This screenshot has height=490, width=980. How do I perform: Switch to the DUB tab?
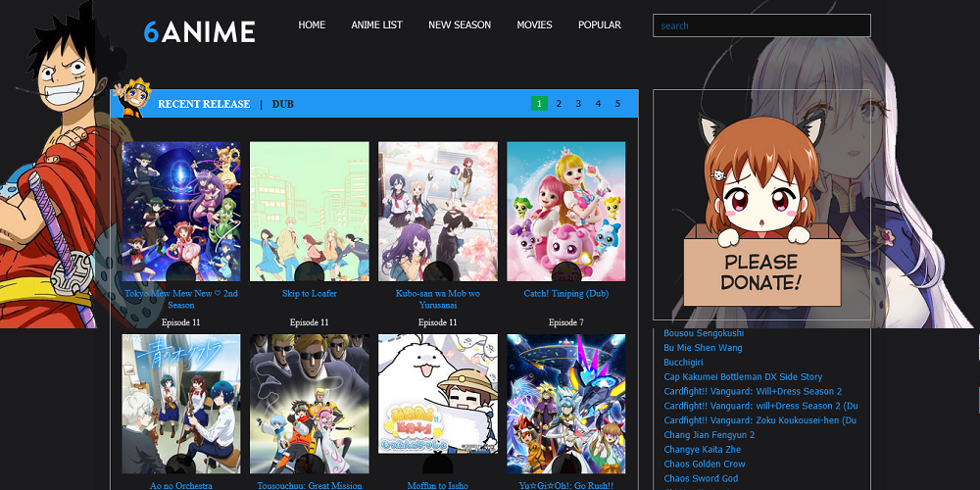click(x=282, y=104)
